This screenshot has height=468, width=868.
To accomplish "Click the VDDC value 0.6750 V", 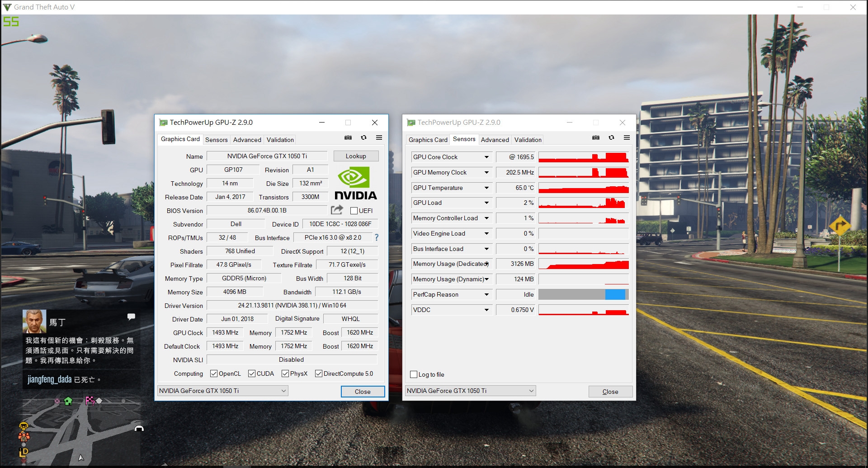I will (516, 310).
